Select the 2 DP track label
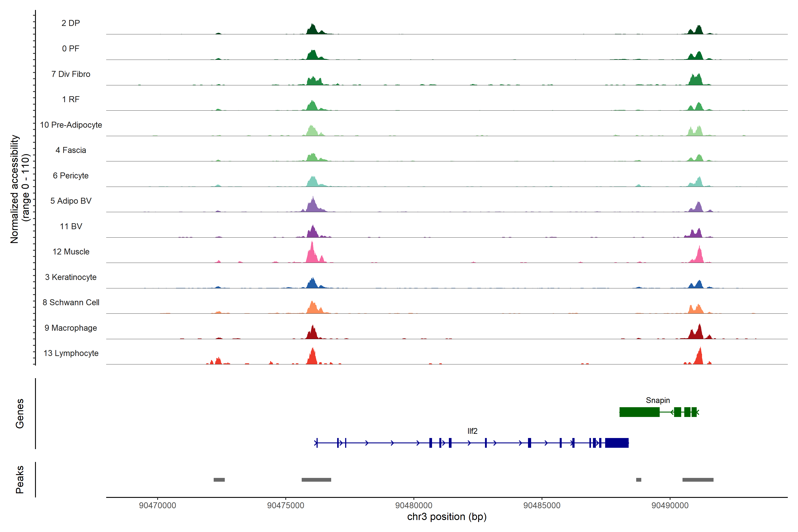Viewport: 798px width, 532px height. [x=70, y=23]
